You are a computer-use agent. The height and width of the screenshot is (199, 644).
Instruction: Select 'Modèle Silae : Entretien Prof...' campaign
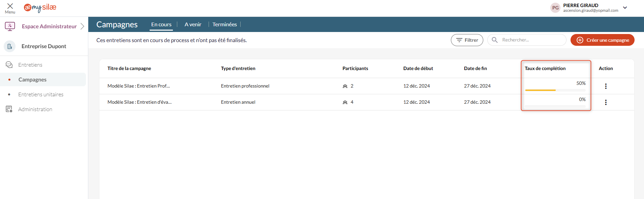pyautogui.click(x=139, y=86)
